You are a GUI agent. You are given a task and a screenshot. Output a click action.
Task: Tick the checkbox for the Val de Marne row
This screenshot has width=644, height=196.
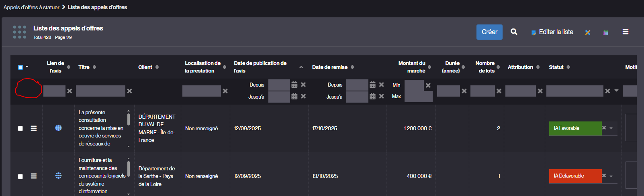[x=20, y=129]
